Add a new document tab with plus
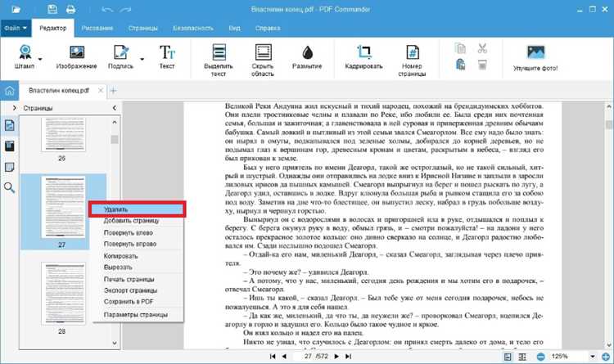The height and width of the screenshot is (364, 614). click(x=113, y=91)
